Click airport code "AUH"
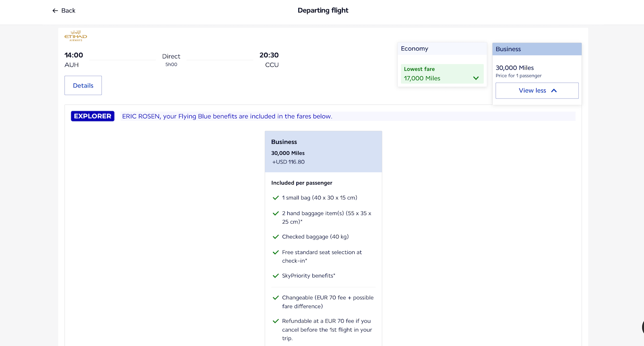The height and width of the screenshot is (346, 644). pyautogui.click(x=72, y=65)
